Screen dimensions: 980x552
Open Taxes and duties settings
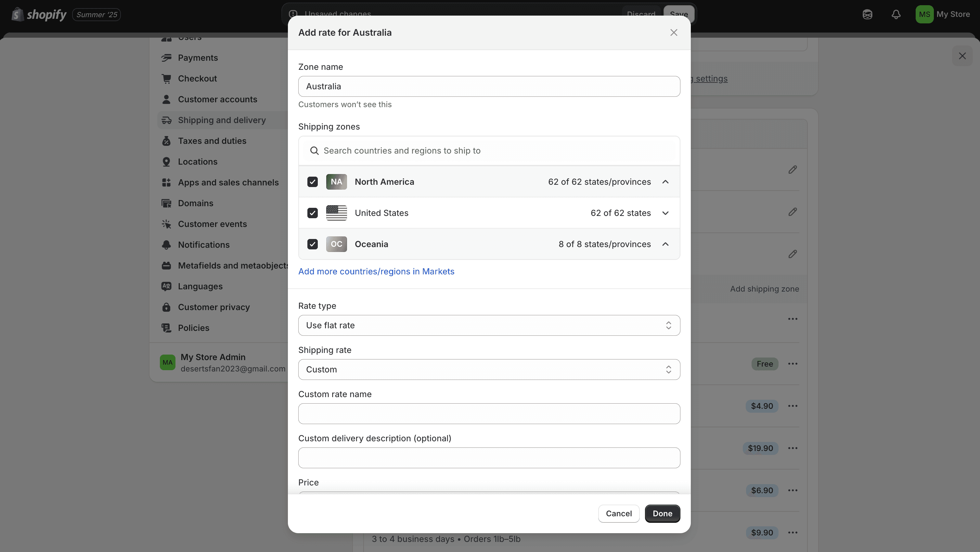point(212,141)
